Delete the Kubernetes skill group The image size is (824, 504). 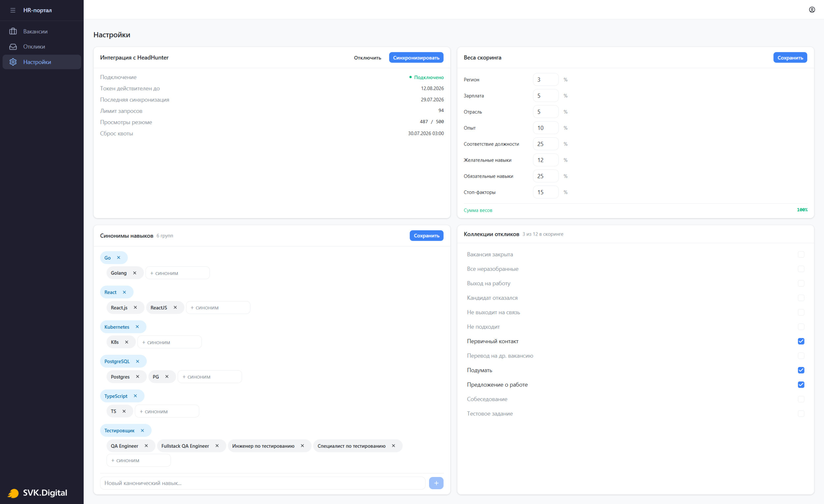[137, 327]
